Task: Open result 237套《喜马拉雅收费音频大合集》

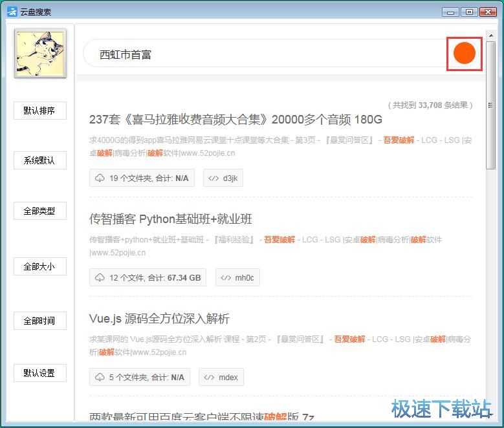Action: [236, 120]
